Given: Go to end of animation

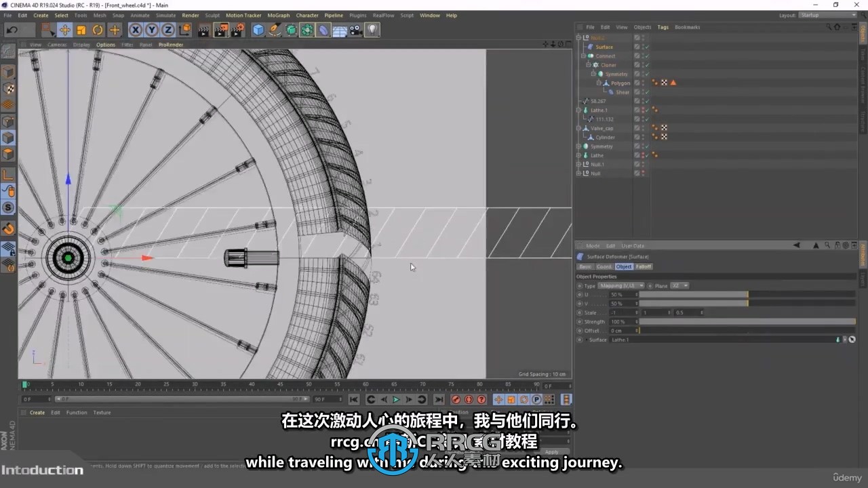Looking at the screenshot, I should [x=439, y=400].
